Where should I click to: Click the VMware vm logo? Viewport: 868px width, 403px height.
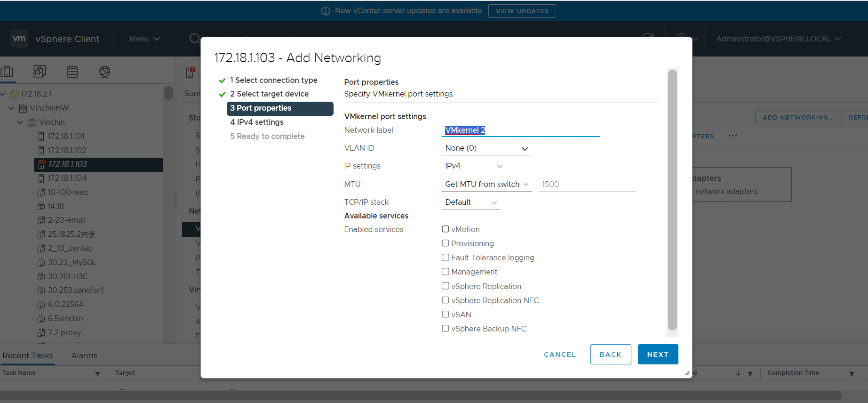19,39
